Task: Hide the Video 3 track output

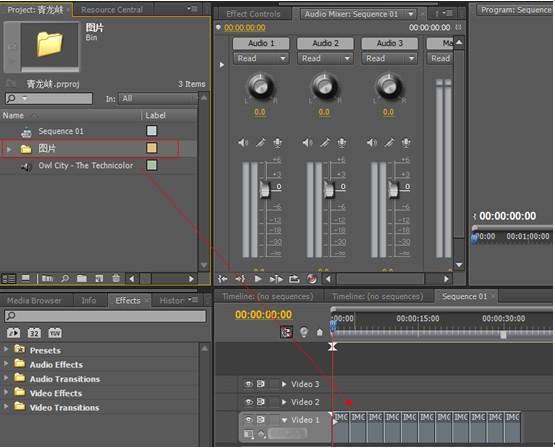Action: coord(249,384)
